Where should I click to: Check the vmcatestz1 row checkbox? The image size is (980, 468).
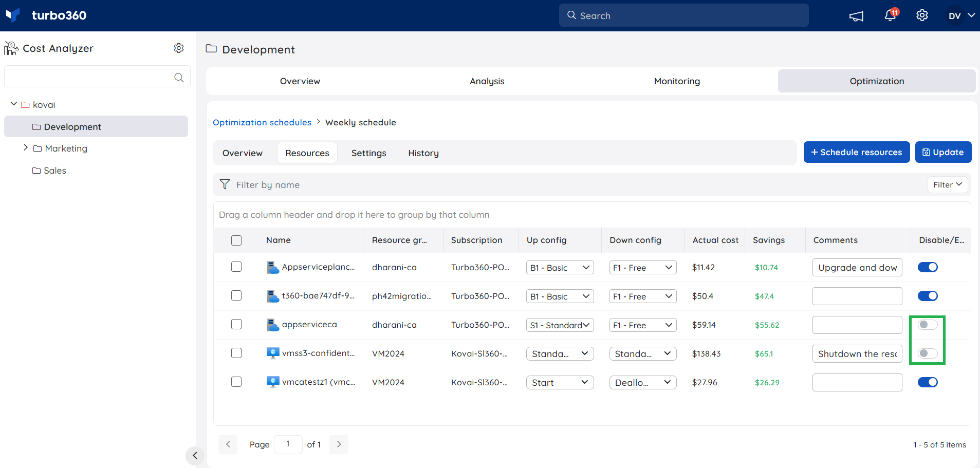pyautogui.click(x=236, y=382)
